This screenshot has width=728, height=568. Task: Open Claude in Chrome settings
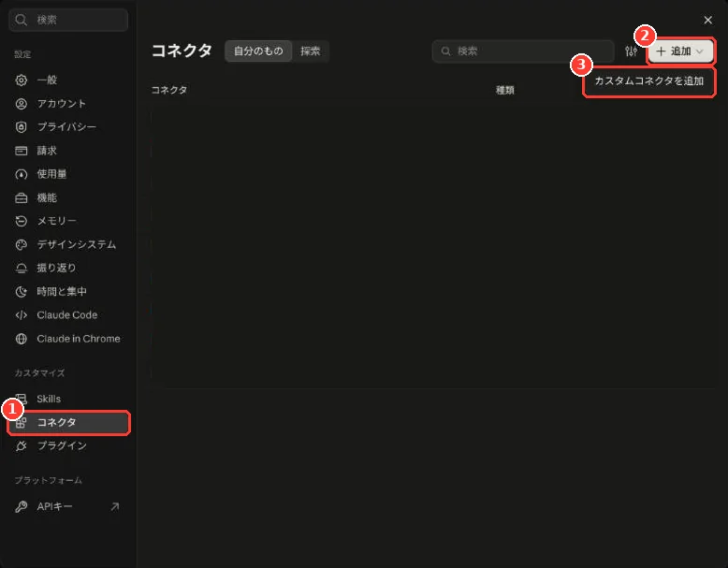tap(68, 339)
